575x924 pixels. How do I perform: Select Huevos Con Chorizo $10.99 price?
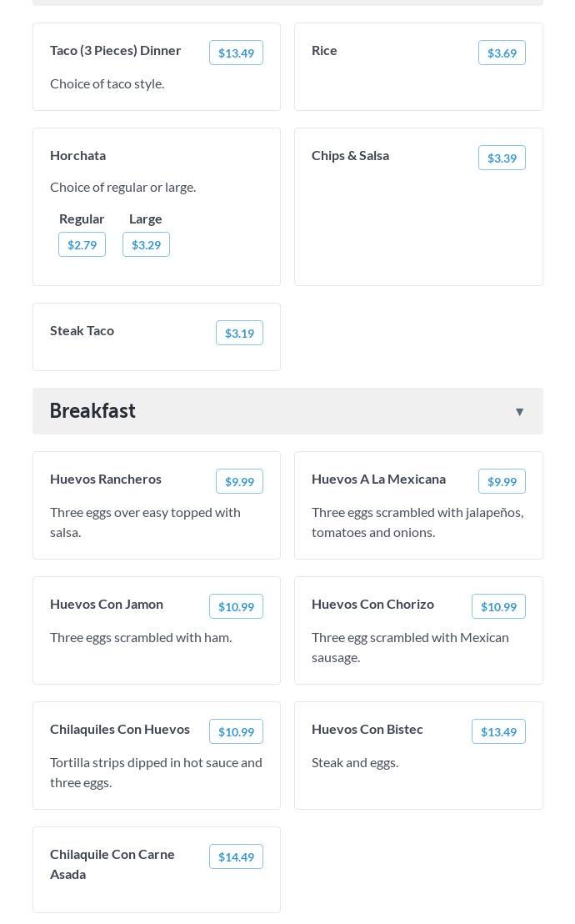coord(498,606)
